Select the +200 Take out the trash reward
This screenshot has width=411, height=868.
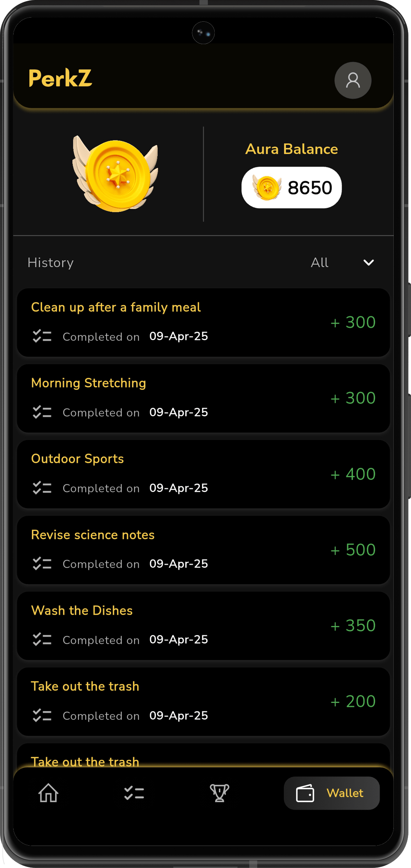pos(353,701)
